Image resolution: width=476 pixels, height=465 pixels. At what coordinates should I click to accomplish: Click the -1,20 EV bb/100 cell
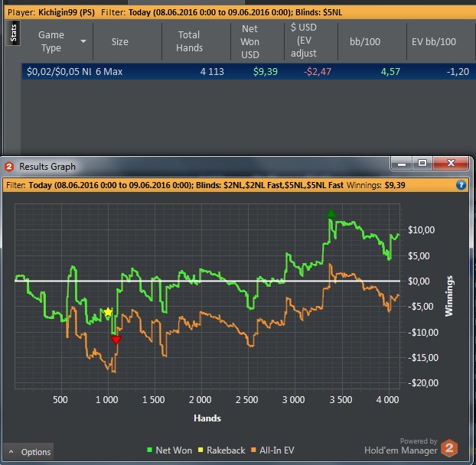458,72
